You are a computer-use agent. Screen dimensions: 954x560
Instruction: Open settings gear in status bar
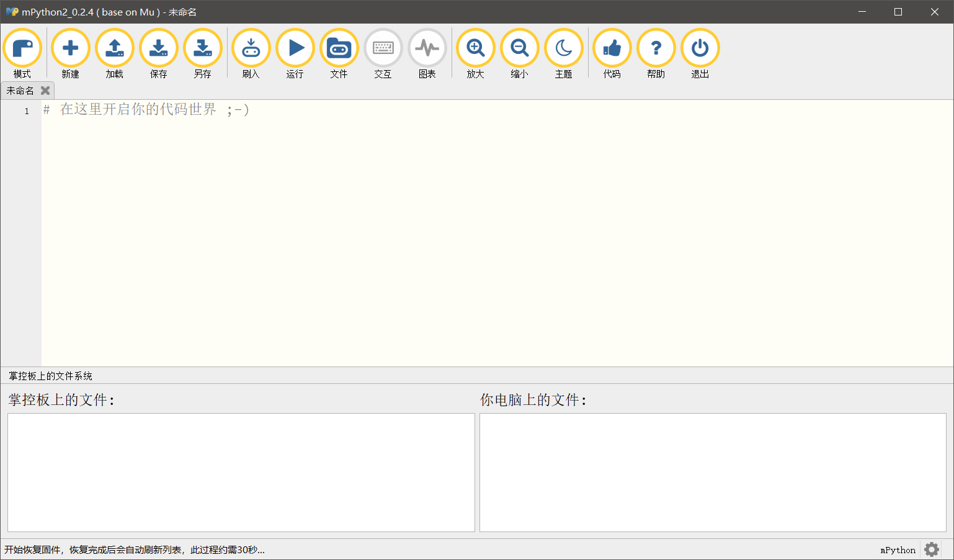point(932,549)
